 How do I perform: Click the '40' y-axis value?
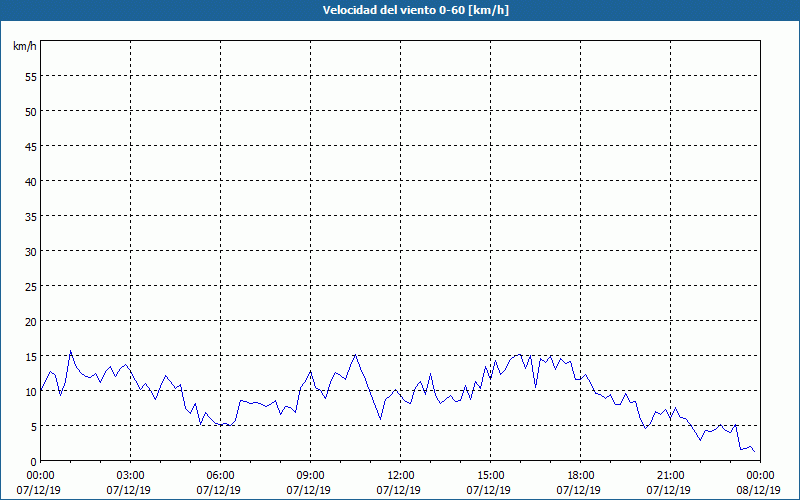coord(31,182)
